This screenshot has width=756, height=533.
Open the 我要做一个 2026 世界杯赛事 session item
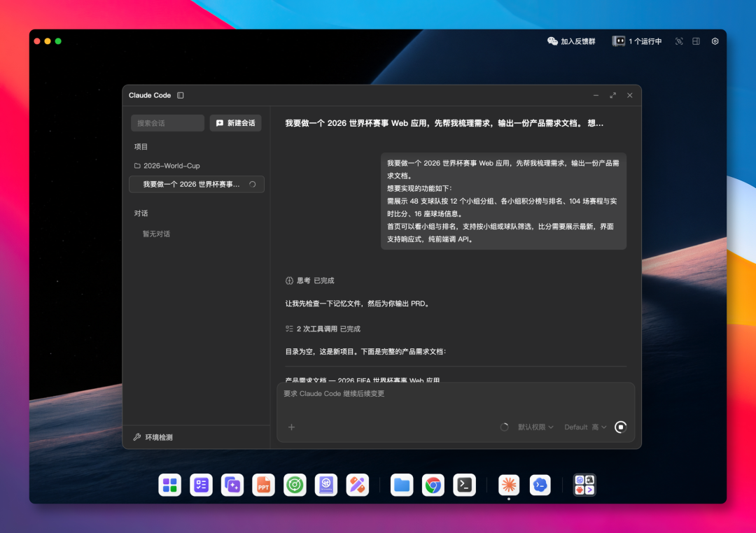pos(197,184)
